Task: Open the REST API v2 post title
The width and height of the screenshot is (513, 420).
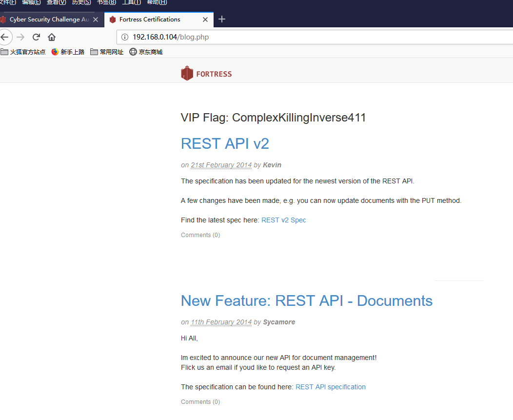Action: click(x=225, y=144)
